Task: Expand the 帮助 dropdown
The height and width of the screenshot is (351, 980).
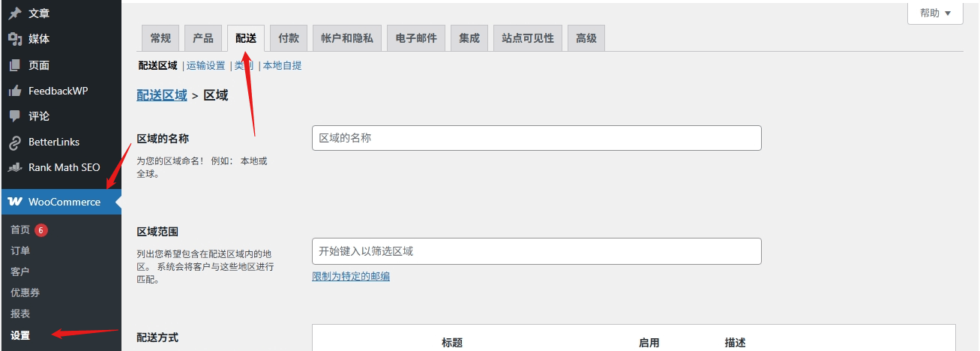Action: [x=935, y=13]
